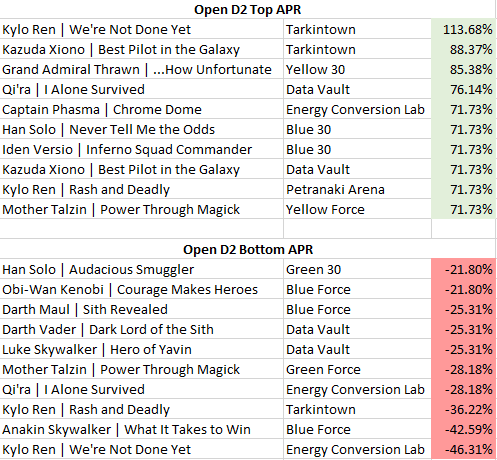Select 'Kylo Ren | We're Not Done Yet' top cell
Screen dimensions: 497x460
(x=141, y=29)
